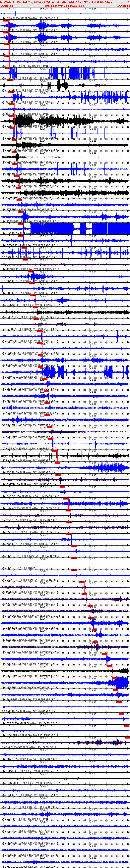
Task: Click red pick marker on UW NCO trace
Action: coord(127,738)
